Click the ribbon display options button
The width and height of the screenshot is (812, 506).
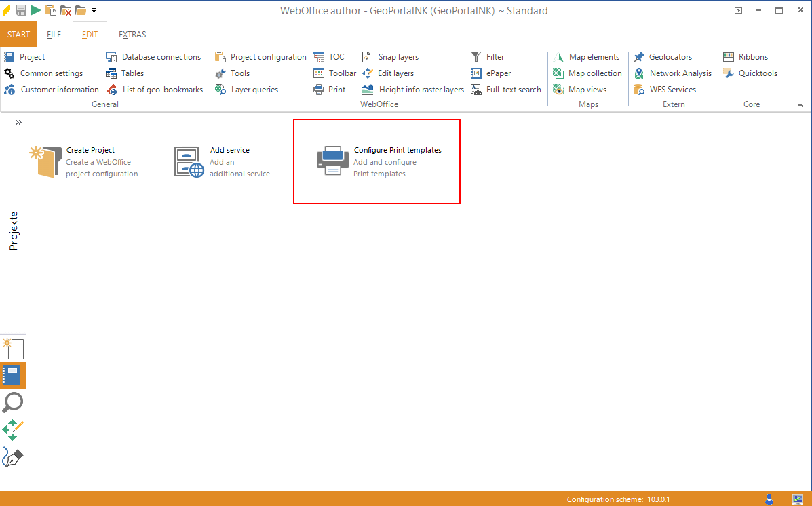(739, 10)
